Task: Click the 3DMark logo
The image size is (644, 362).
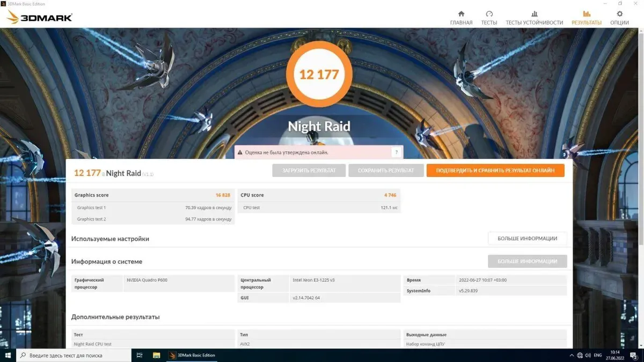Action: pos(39,18)
